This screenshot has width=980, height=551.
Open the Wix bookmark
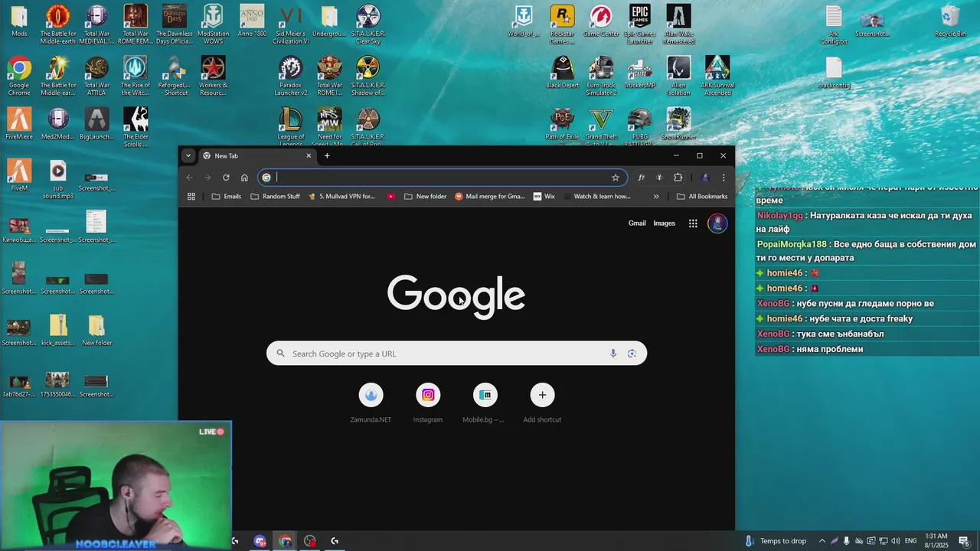coord(544,197)
